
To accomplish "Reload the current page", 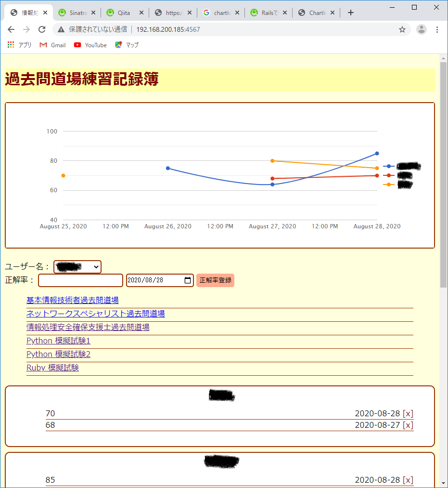I will (41, 29).
